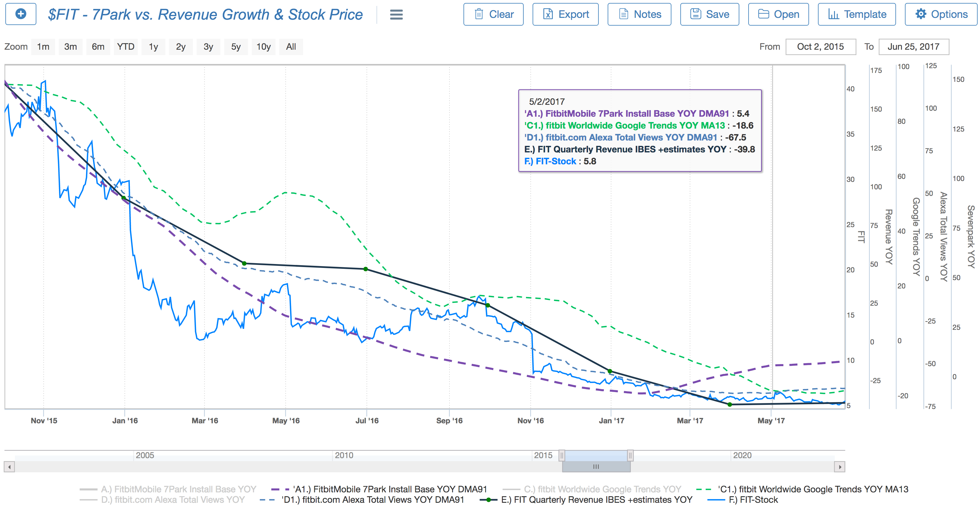The image size is (980, 512).
Task: Click the revenue data point near Jan '16
Action: pyautogui.click(x=124, y=198)
